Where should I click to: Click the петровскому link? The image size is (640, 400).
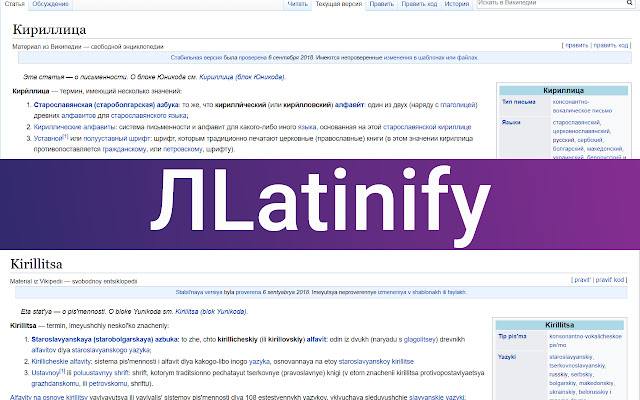182,149
